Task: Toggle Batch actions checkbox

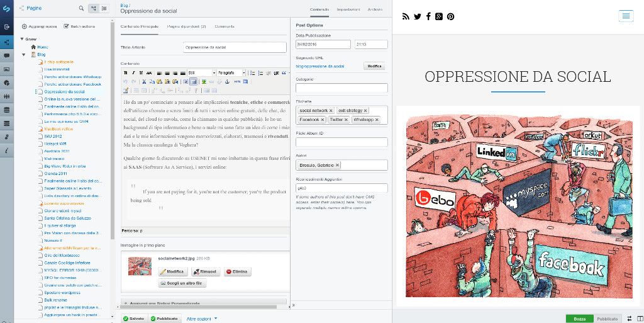Action: tap(66, 26)
